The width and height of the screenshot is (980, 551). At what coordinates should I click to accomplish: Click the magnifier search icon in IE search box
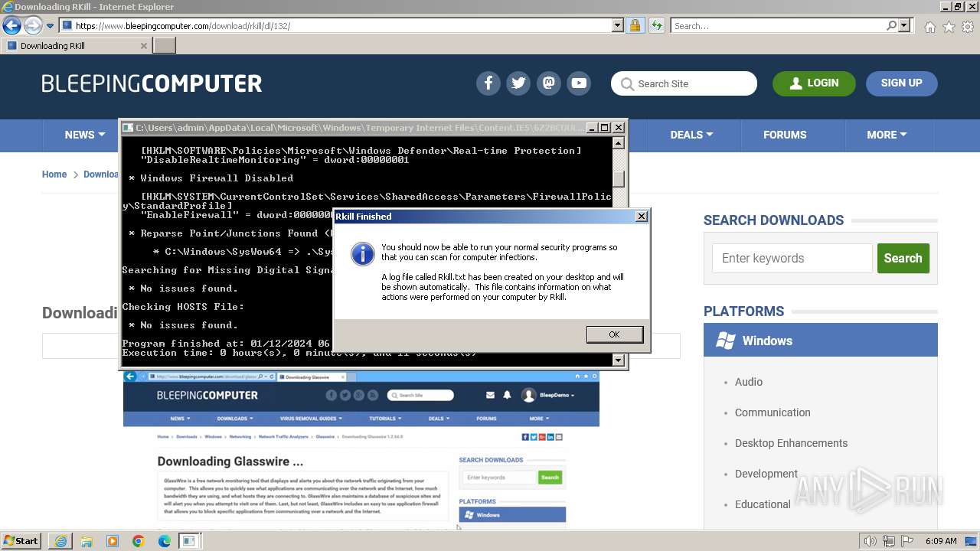(891, 26)
